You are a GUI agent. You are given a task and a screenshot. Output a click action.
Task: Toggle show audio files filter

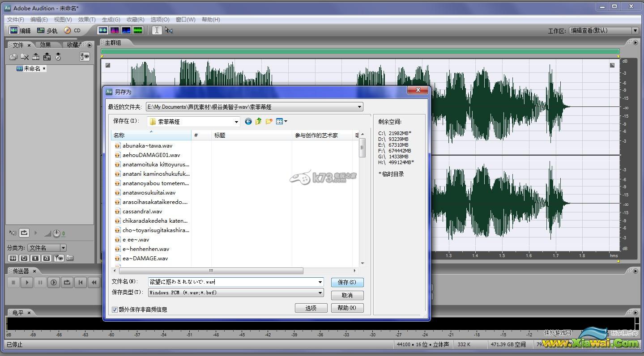click(x=13, y=258)
